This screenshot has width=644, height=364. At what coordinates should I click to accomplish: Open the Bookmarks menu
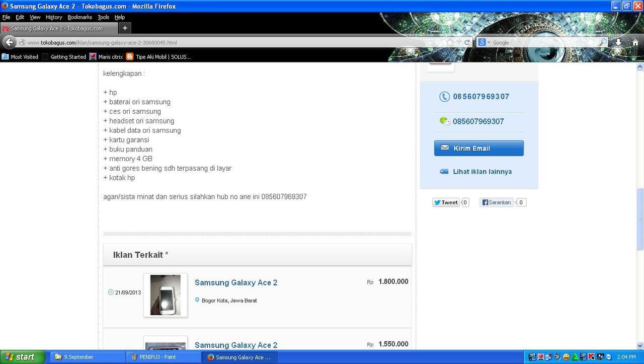[x=80, y=17]
